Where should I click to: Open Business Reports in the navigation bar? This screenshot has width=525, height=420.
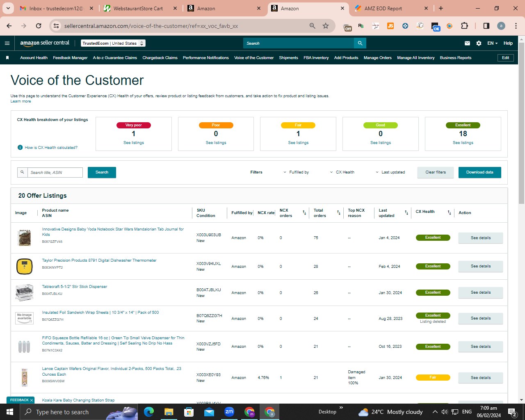tap(456, 58)
